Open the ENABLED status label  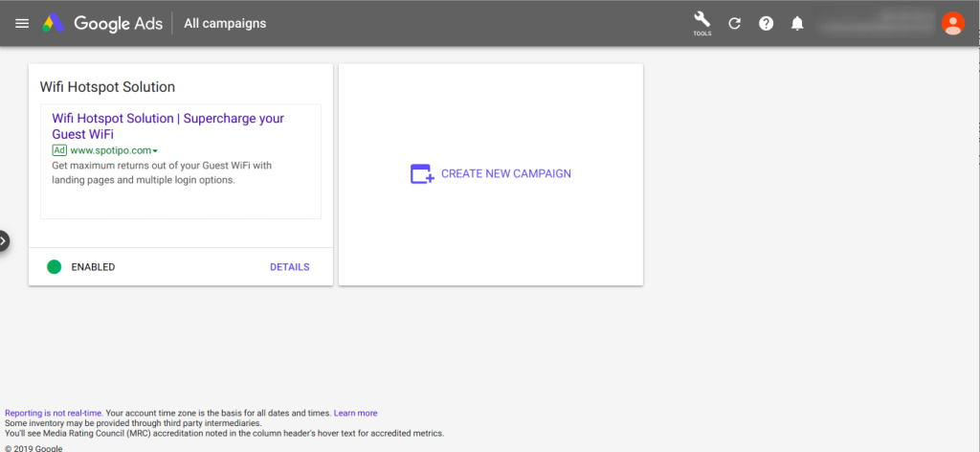[x=93, y=267]
